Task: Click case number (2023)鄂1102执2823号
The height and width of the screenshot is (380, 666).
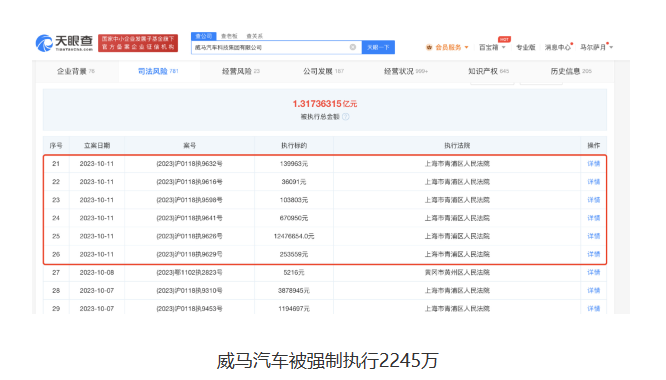Action: pyautogui.click(x=189, y=272)
